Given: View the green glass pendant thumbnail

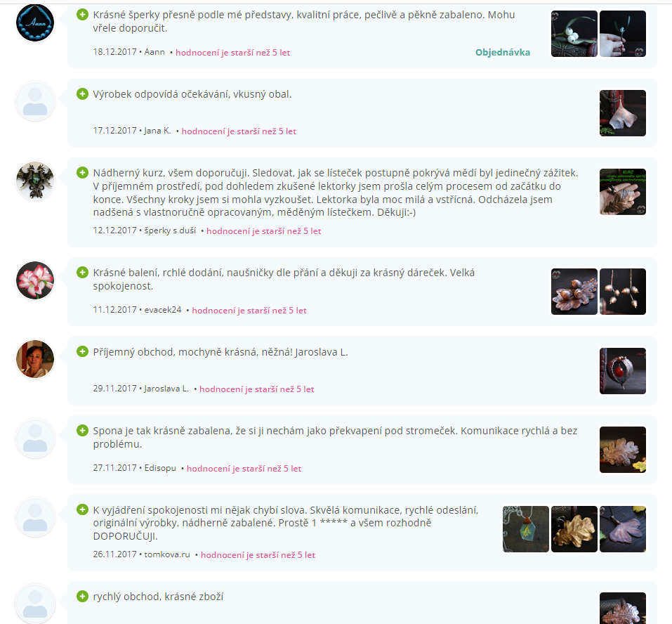Looking at the screenshot, I should [526, 529].
